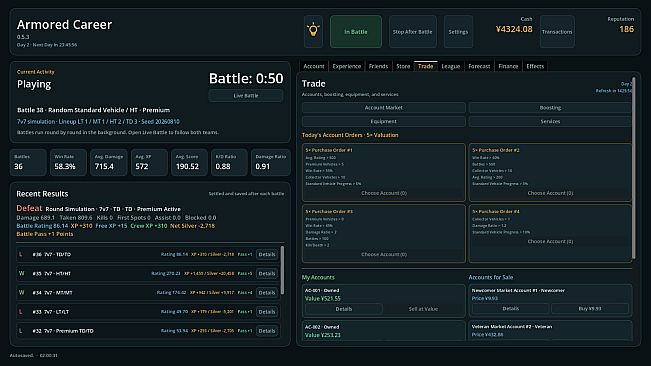View Details for battle #36 TD/TD
The height and width of the screenshot is (366, 651).
pos(267,254)
